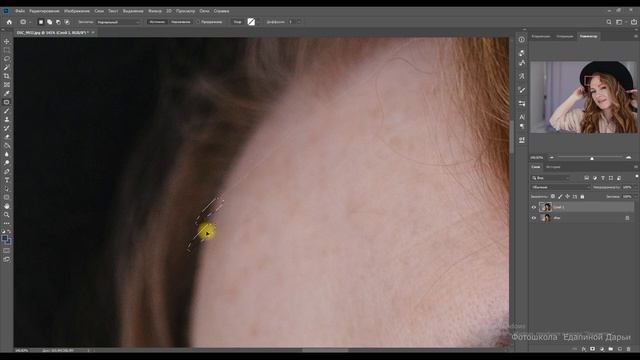Screen dimensions: 640x360
Task: Select the Rectangle shape tool
Action: [7, 197]
